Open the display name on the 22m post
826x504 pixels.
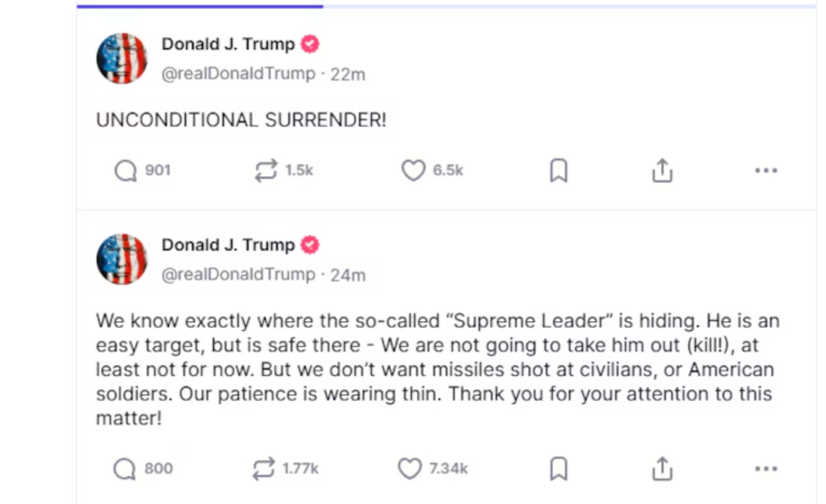228,44
